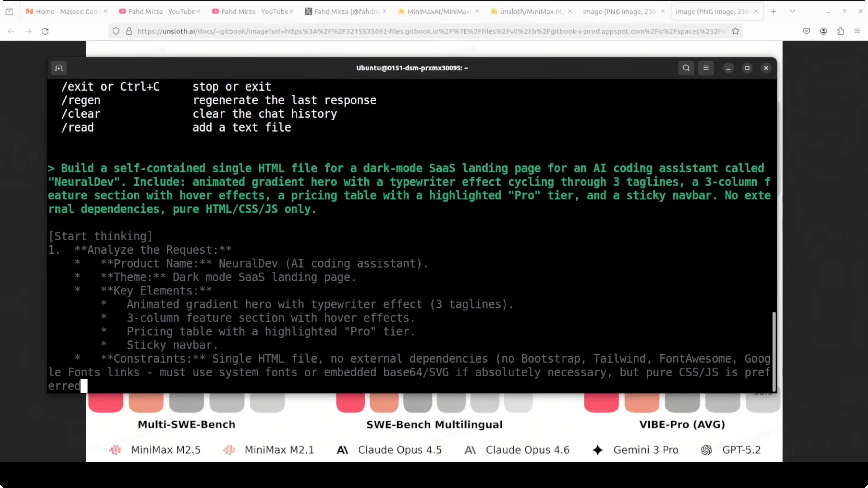Image resolution: width=868 pixels, height=488 pixels.
Task: Open the extensions puzzle-piece icon
Action: (x=841, y=31)
